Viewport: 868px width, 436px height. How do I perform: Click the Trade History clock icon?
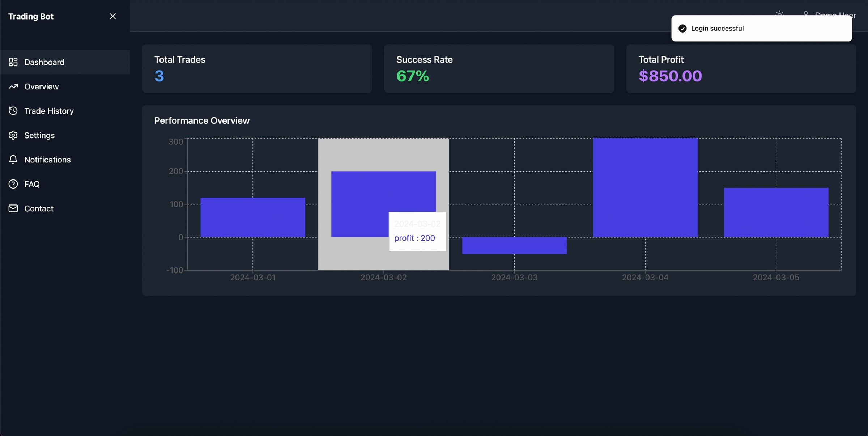pyautogui.click(x=13, y=111)
